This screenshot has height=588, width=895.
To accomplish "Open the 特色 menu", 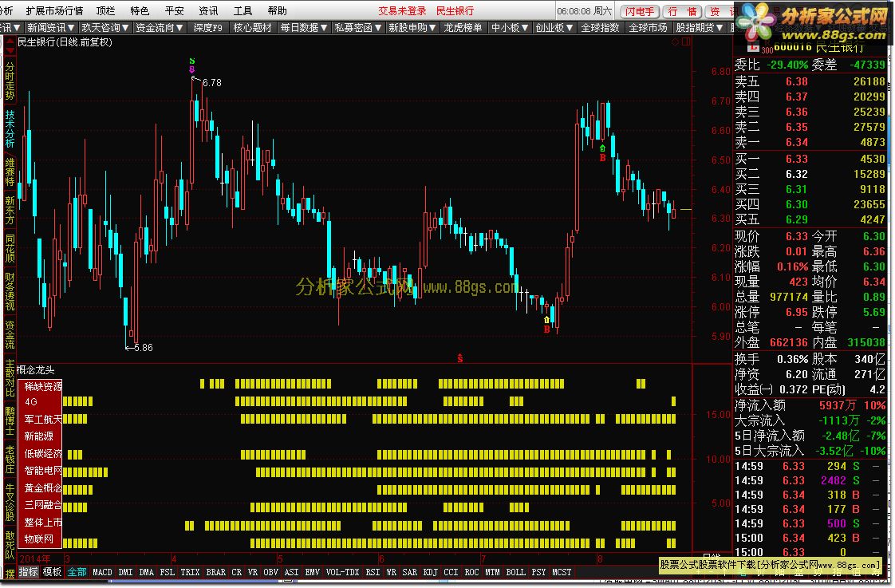I will [x=140, y=11].
